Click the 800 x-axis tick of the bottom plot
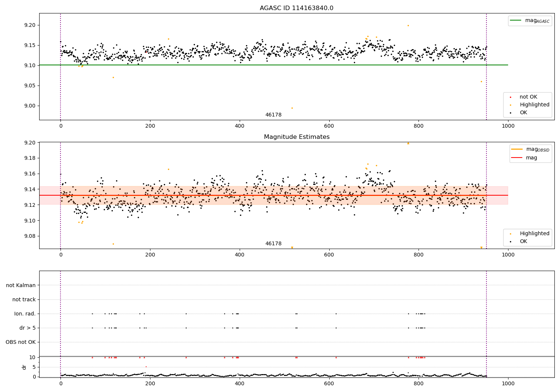Screen dimensions: 560x392 pos(419,383)
